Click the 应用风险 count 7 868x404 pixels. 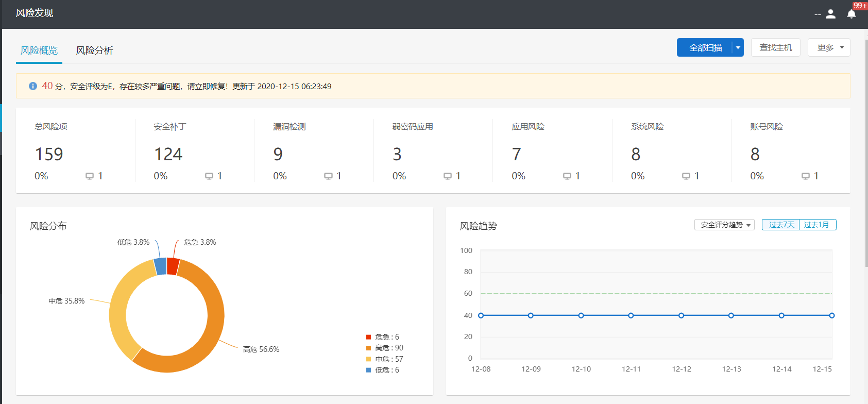(x=517, y=154)
